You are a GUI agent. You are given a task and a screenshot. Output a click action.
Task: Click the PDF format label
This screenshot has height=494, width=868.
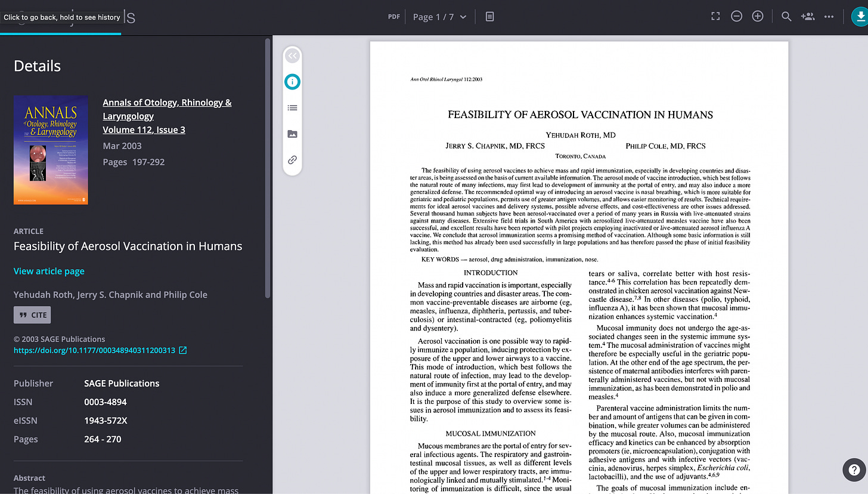(x=394, y=17)
